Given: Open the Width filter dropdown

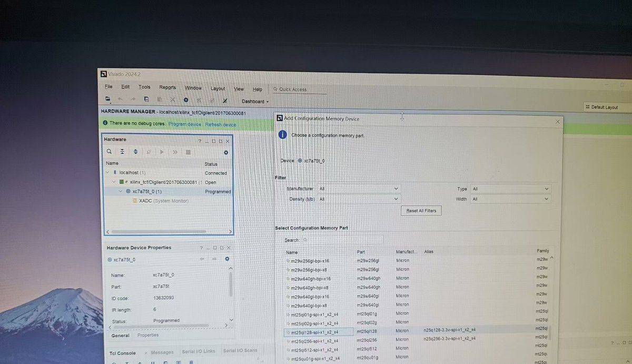Looking at the screenshot, I should tap(510, 199).
